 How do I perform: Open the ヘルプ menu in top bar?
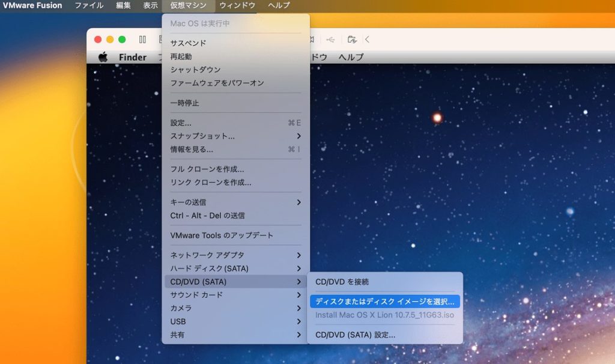[x=279, y=5]
